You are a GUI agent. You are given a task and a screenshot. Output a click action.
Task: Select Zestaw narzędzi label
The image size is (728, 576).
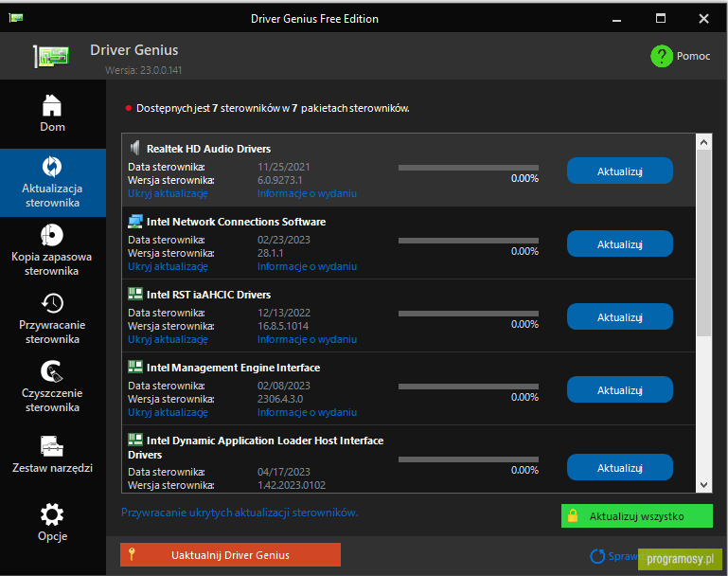pyautogui.click(x=52, y=468)
